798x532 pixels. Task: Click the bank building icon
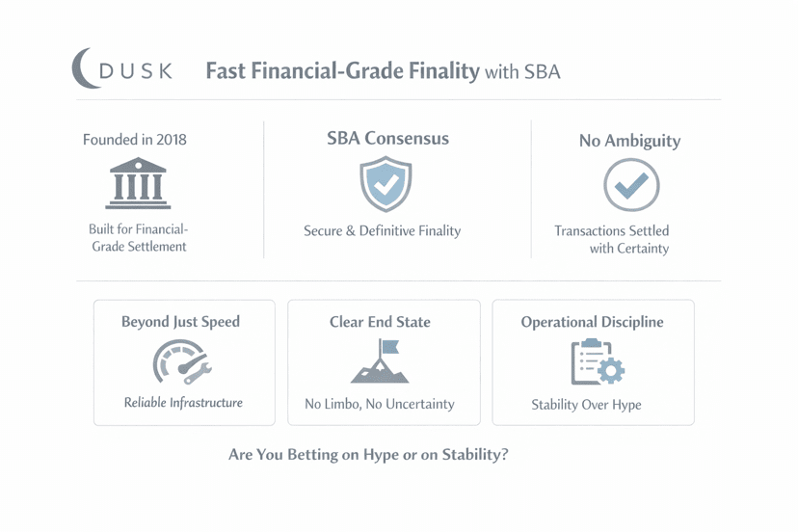click(x=138, y=184)
